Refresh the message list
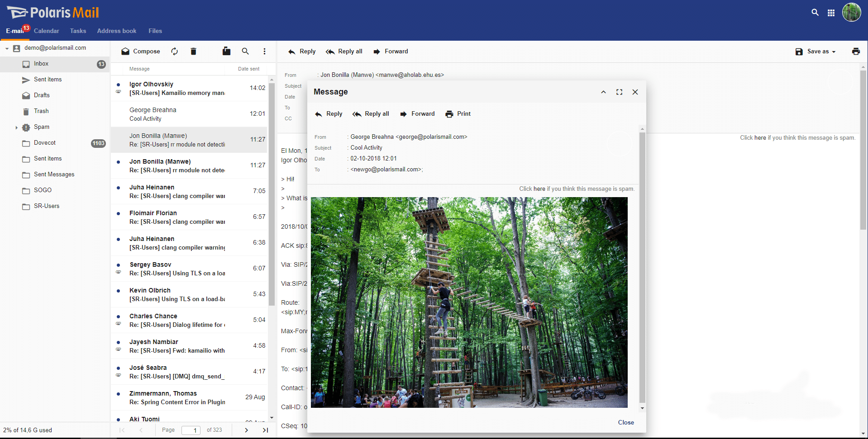868x439 pixels. click(175, 51)
